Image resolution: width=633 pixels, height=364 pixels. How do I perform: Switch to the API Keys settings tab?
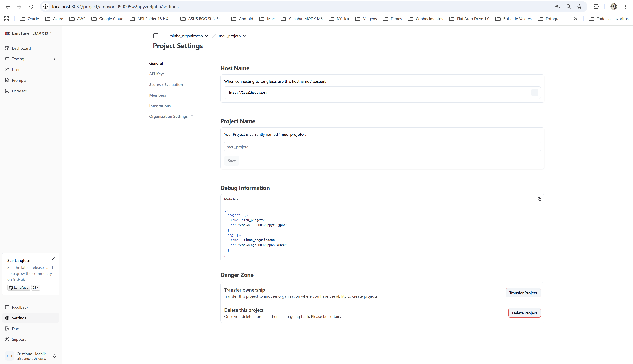pyautogui.click(x=157, y=74)
